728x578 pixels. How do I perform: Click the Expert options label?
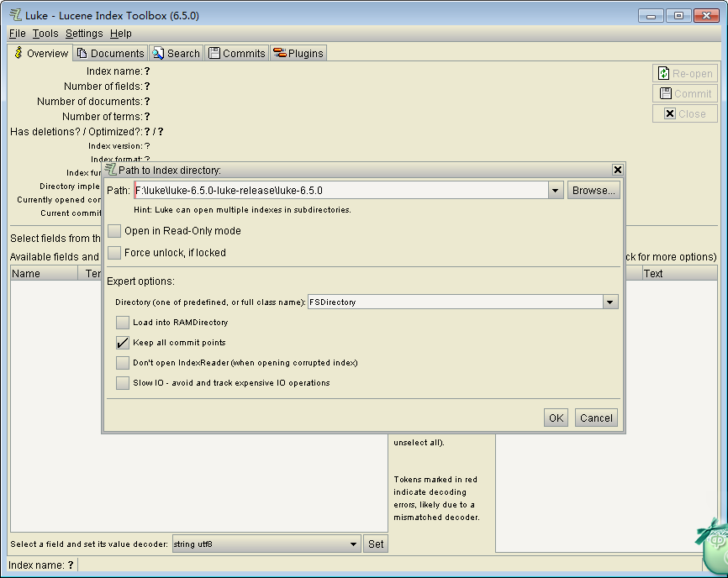point(140,281)
